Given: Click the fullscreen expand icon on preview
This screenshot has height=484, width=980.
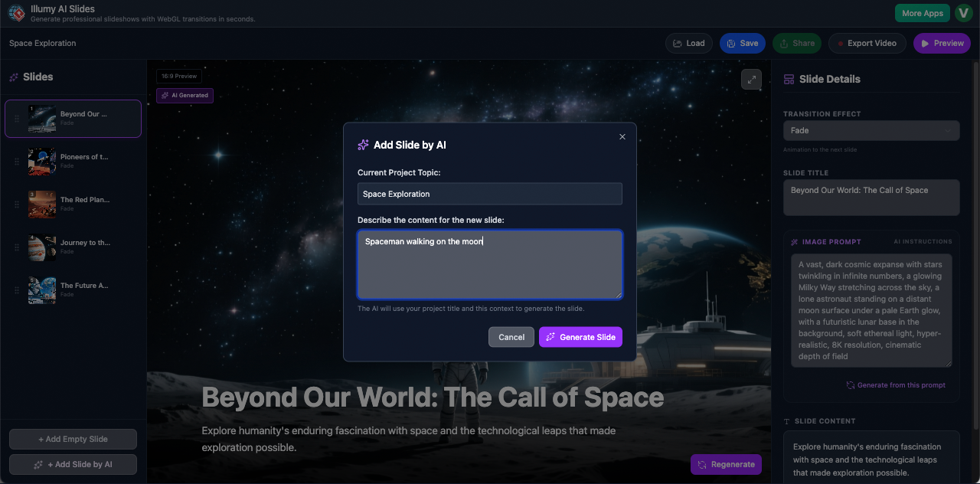Looking at the screenshot, I should click(751, 79).
